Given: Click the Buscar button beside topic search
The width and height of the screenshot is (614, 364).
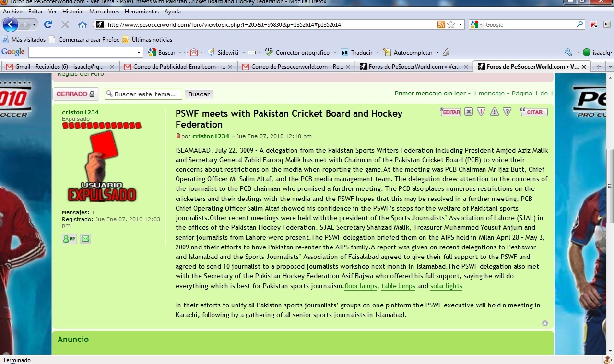Looking at the screenshot, I should click(199, 94).
